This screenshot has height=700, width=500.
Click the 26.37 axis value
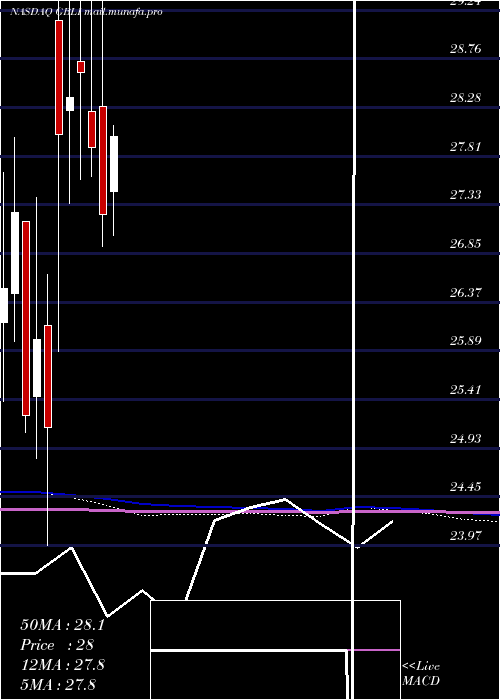466,292
